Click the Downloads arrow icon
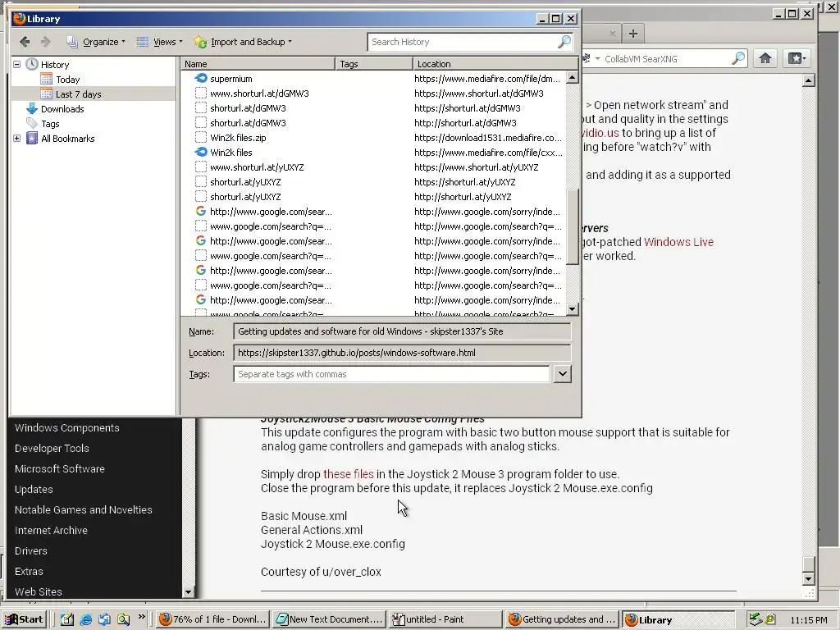 pos(32,109)
